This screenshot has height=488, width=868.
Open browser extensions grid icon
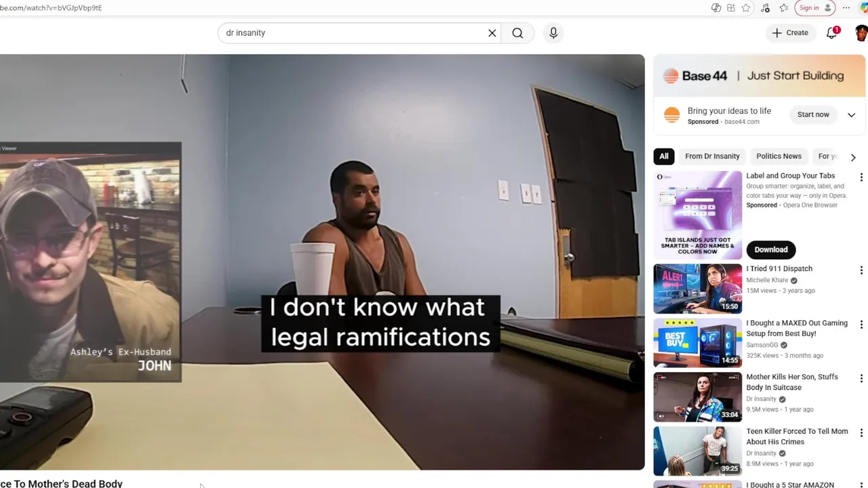click(x=731, y=8)
